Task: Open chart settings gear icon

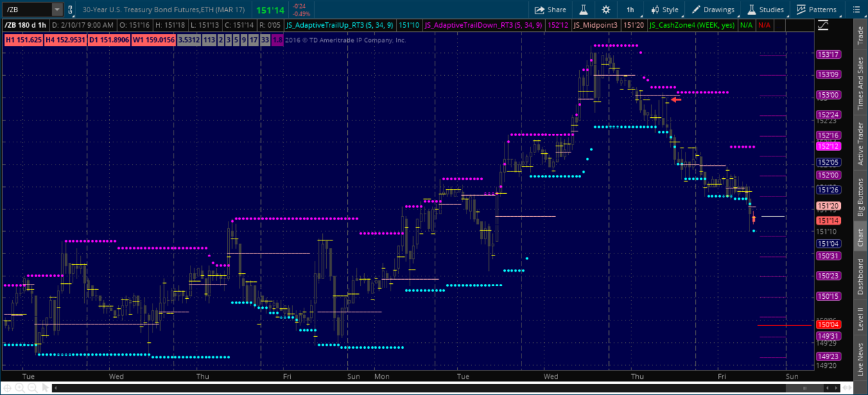Action: click(606, 9)
